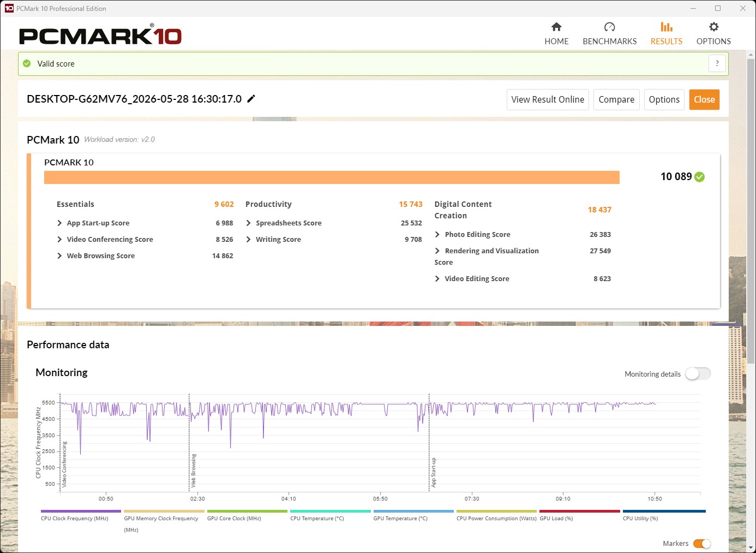
Task: Click the overall score 10 089
Action: 676,176
